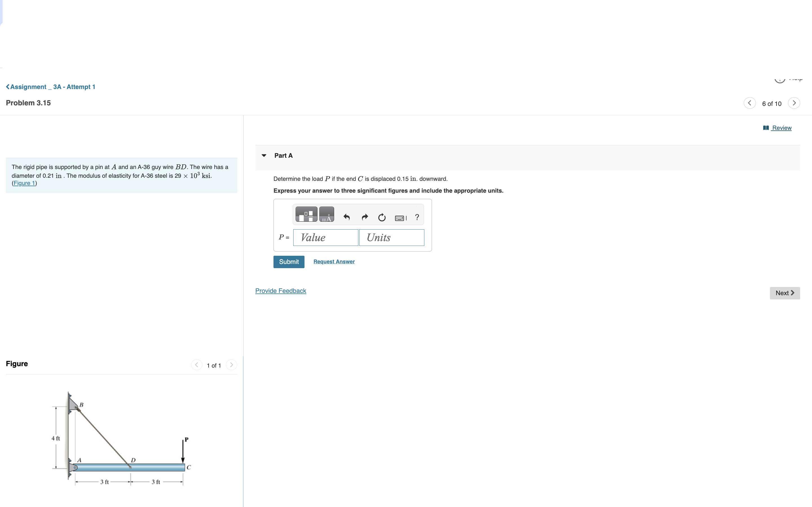Click the Next button
812x507 pixels.
784,293
